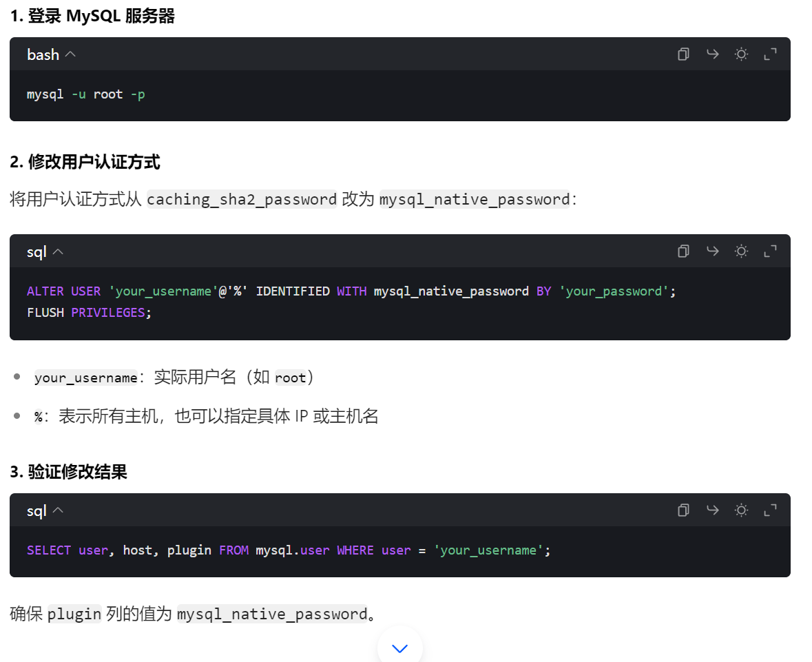Click 'mysql_native_password' in the final sentence
812x662 pixels.
coord(273,614)
